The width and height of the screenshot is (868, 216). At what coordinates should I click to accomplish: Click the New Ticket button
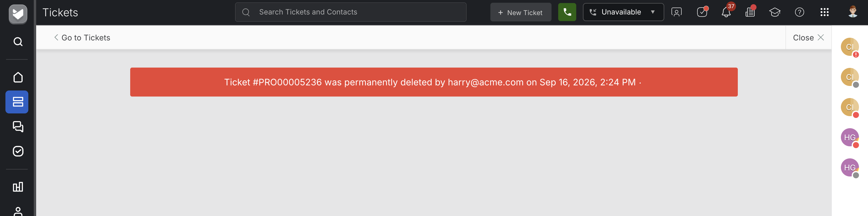click(x=520, y=12)
